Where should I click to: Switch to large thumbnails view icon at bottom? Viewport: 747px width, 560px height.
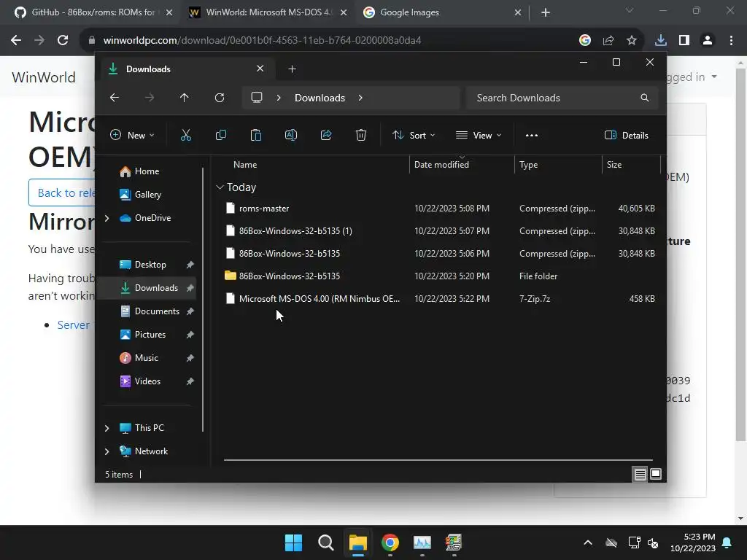(656, 474)
